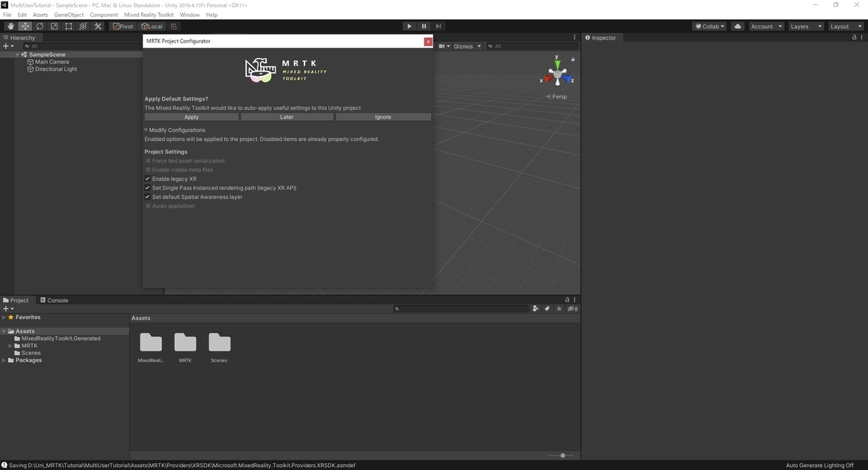Open the Account dropdown
The width and height of the screenshot is (868, 470).
(766, 26)
